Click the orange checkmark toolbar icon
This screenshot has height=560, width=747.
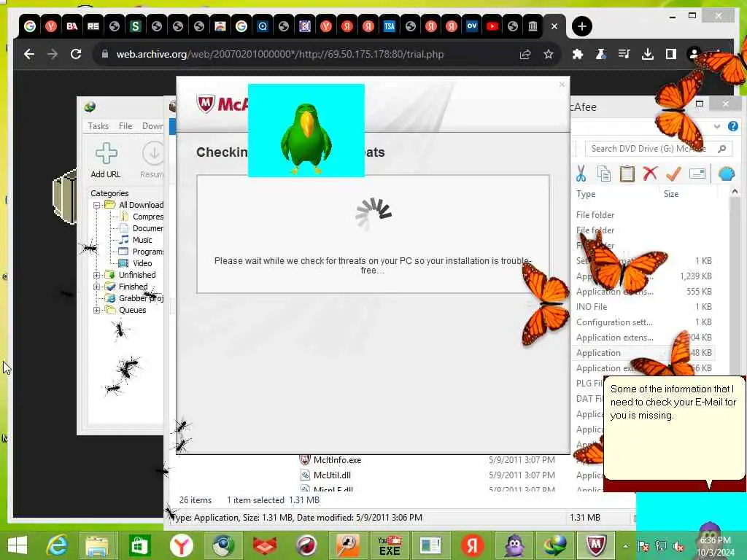pos(673,174)
